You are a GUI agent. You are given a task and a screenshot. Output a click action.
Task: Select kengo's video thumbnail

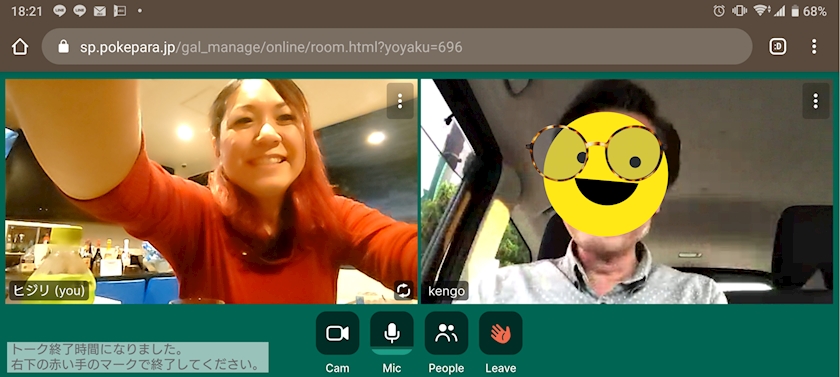point(627,191)
